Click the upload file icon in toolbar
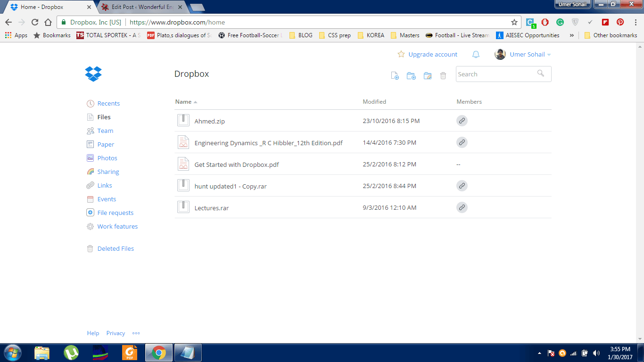Image resolution: width=644 pixels, height=362 pixels. point(395,75)
